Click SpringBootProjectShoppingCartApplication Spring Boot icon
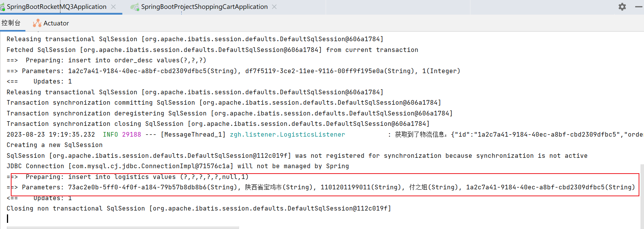The width and height of the screenshot is (644, 229). pyautogui.click(x=135, y=7)
